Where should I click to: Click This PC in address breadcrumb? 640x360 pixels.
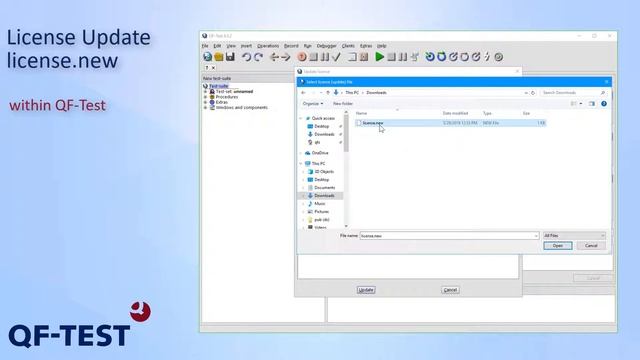point(352,93)
